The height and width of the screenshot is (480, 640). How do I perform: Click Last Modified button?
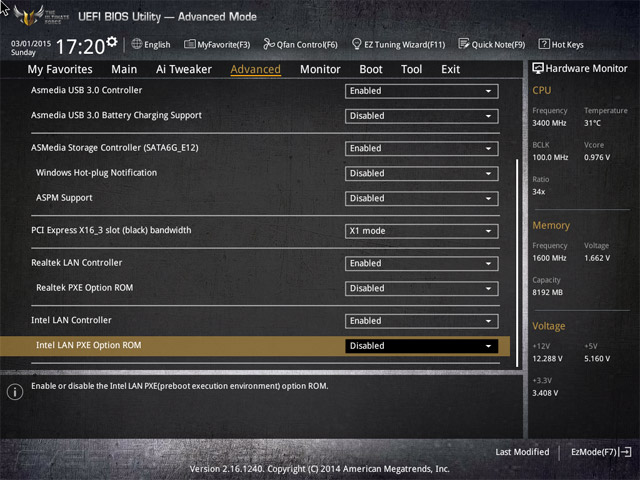point(522,452)
